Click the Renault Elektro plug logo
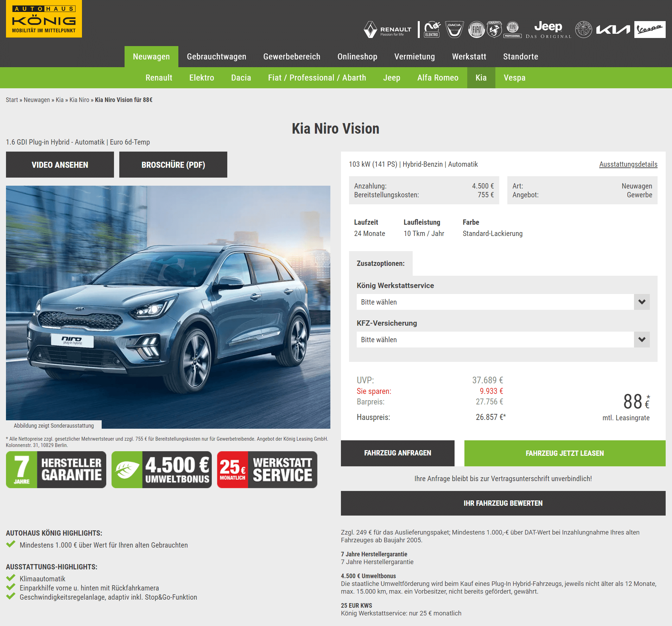This screenshot has height=626, width=672. 432,30
